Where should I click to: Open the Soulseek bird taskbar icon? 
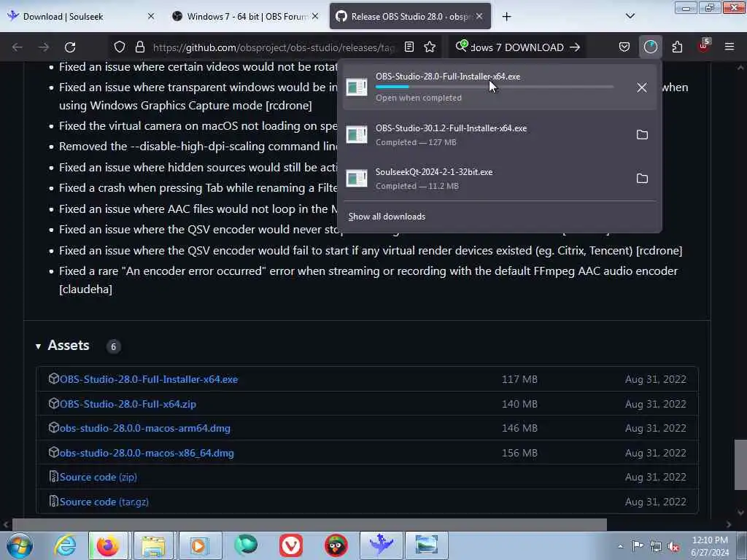tap(382, 545)
